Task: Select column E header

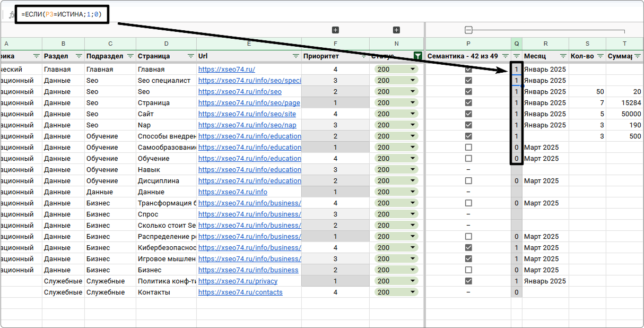Action: 249,44
